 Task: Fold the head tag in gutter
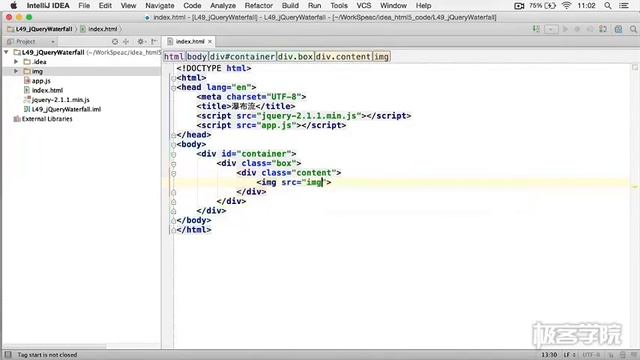click(173, 87)
